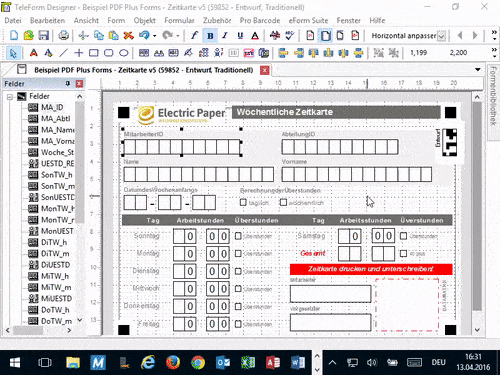Check Sonntag Überstunden checkbox
This screenshot has width=500, height=375.
tap(238, 236)
